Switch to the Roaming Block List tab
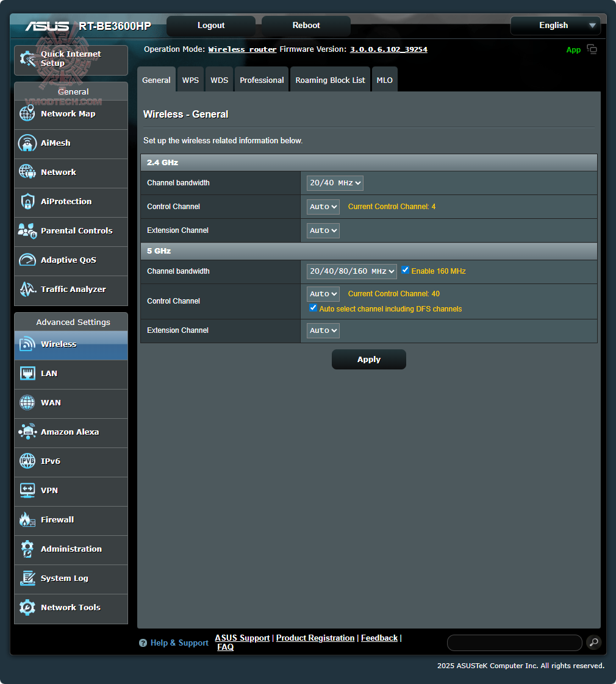The height and width of the screenshot is (684, 616). click(x=330, y=80)
